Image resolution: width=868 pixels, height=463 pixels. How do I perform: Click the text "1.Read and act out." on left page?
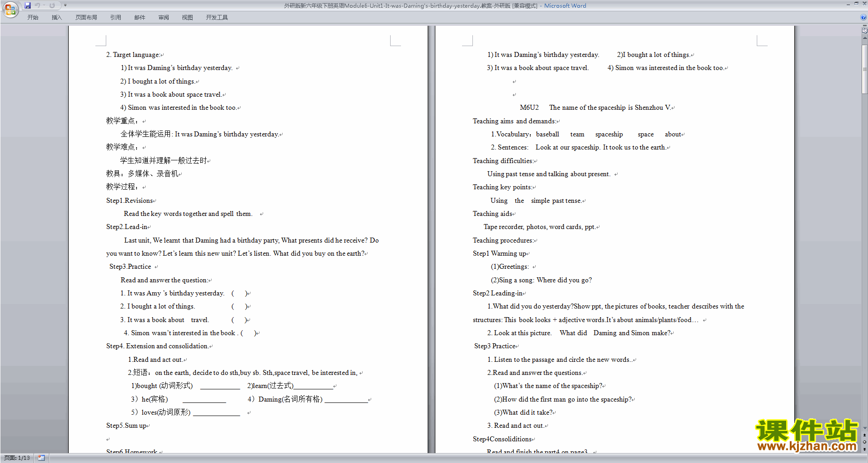pos(155,360)
